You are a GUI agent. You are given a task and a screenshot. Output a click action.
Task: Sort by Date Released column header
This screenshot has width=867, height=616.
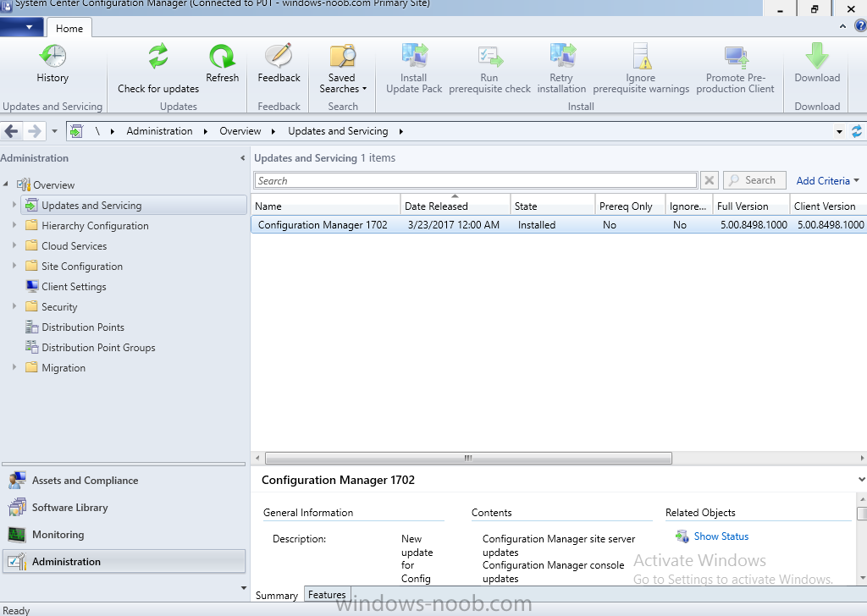point(455,206)
